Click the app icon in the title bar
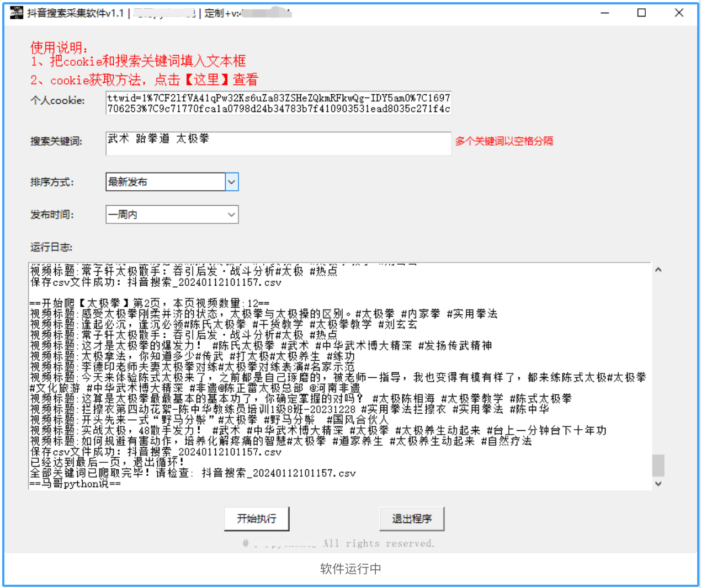Image resolution: width=701 pixels, height=588 pixels. point(17,13)
